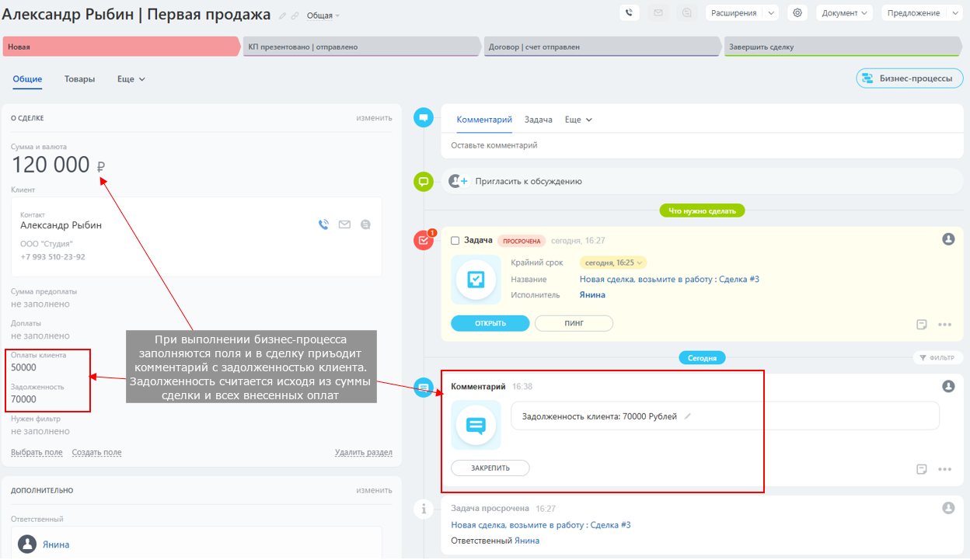Click the task card's large checklist icon
Image resolution: width=970 pixels, height=560 pixels.
(476, 279)
